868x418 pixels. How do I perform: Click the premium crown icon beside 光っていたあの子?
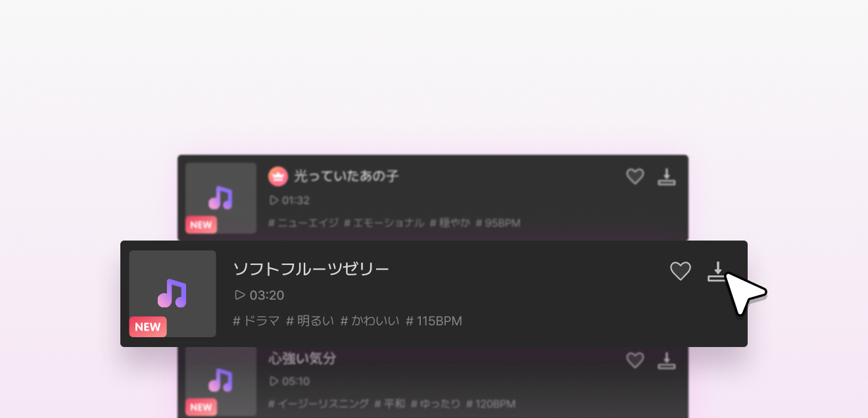tap(278, 176)
